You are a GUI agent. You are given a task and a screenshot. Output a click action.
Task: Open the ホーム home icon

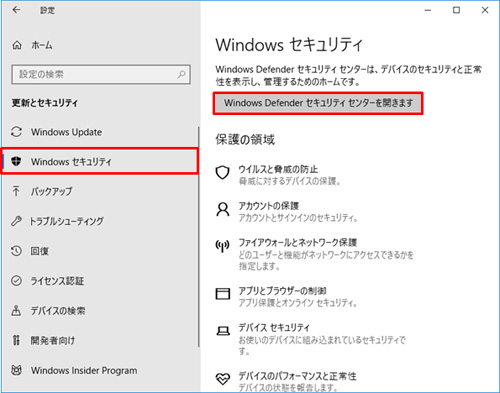[x=17, y=45]
